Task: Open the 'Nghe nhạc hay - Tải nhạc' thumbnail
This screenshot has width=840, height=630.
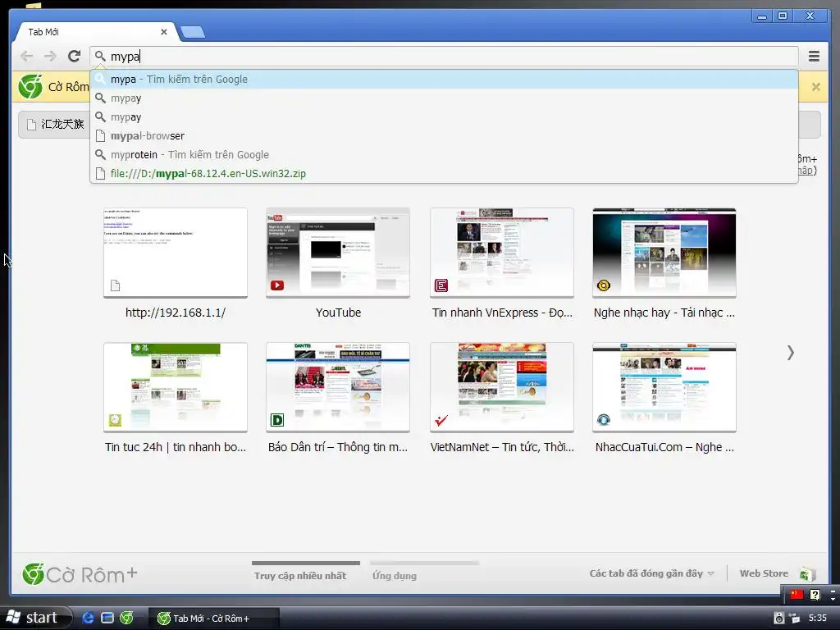Action: click(664, 253)
